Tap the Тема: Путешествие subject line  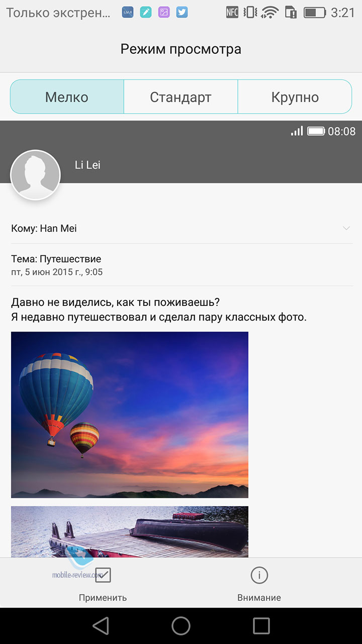point(56,259)
